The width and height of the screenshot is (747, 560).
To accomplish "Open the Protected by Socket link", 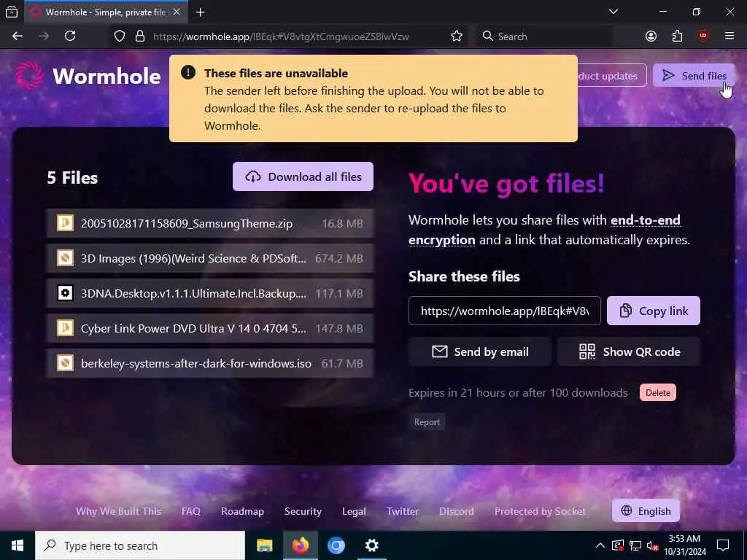I will click(540, 511).
